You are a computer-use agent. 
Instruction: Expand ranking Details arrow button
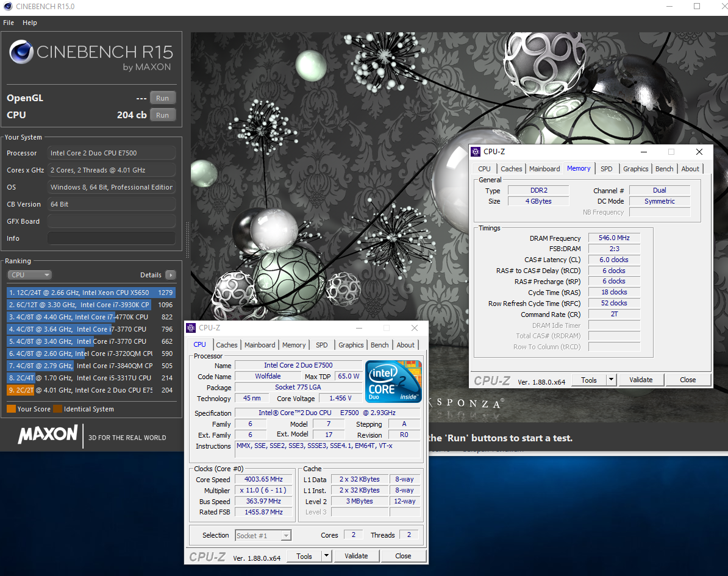170,275
